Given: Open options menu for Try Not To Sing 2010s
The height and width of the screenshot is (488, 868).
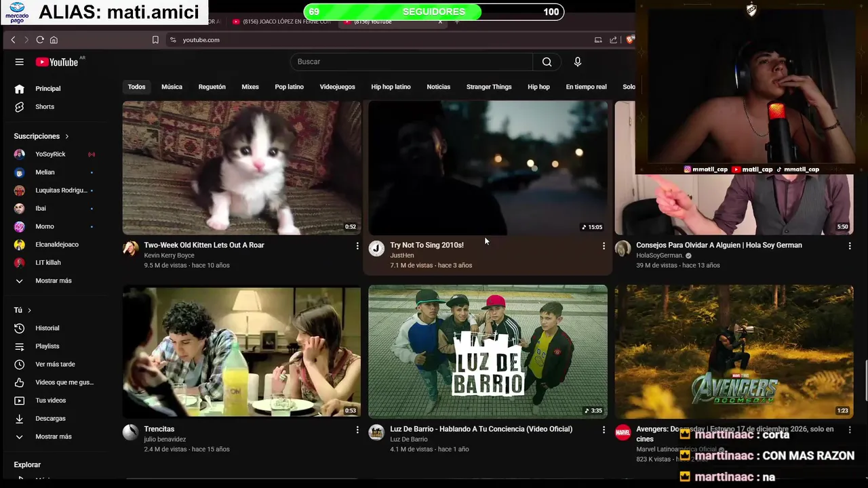Looking at the screenshot, I should pyautogui.click(x=604, y=246).
